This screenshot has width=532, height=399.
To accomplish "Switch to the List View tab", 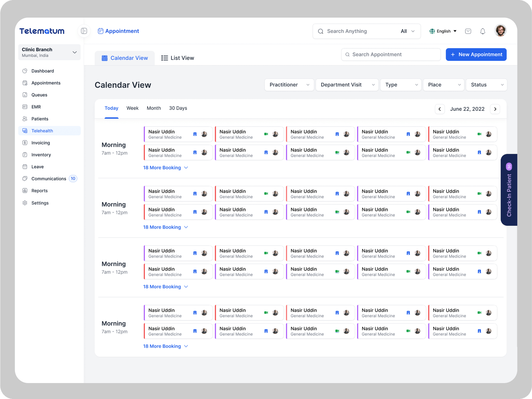I will click(178, 58).
